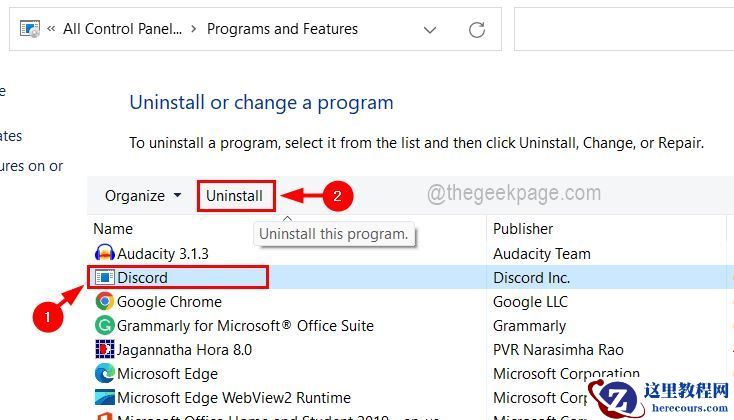This screenshot has width=734, height=420.
Task: Click the Audacity headphones icon
Action: (x=104, y=253)
